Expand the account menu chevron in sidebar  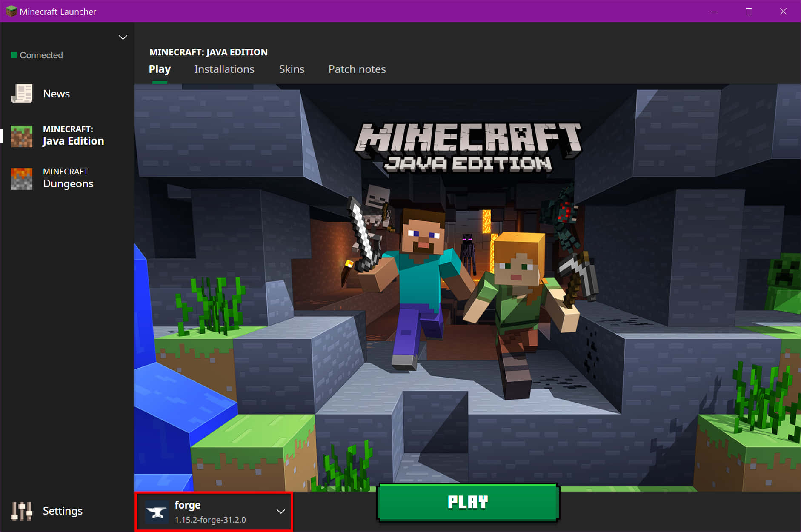123,37
